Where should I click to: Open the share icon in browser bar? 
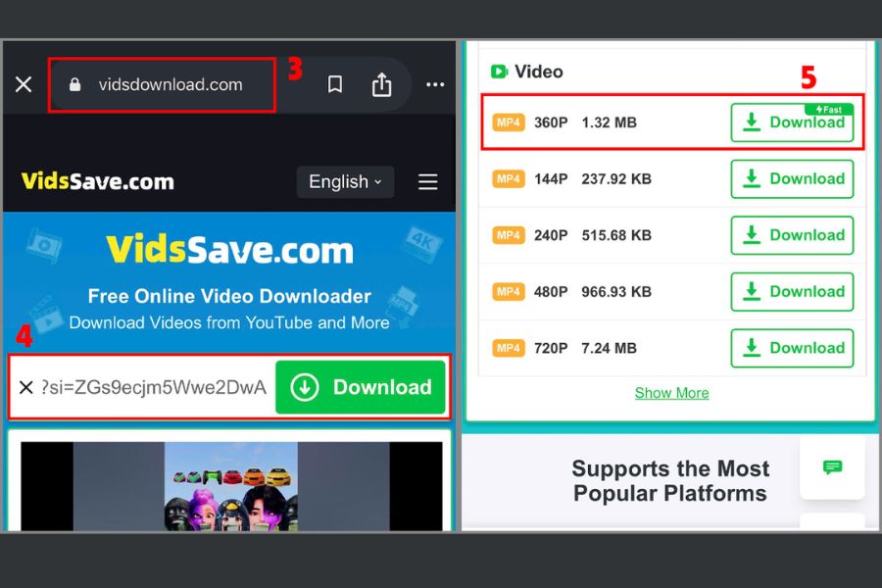click(x=381, y=84)
